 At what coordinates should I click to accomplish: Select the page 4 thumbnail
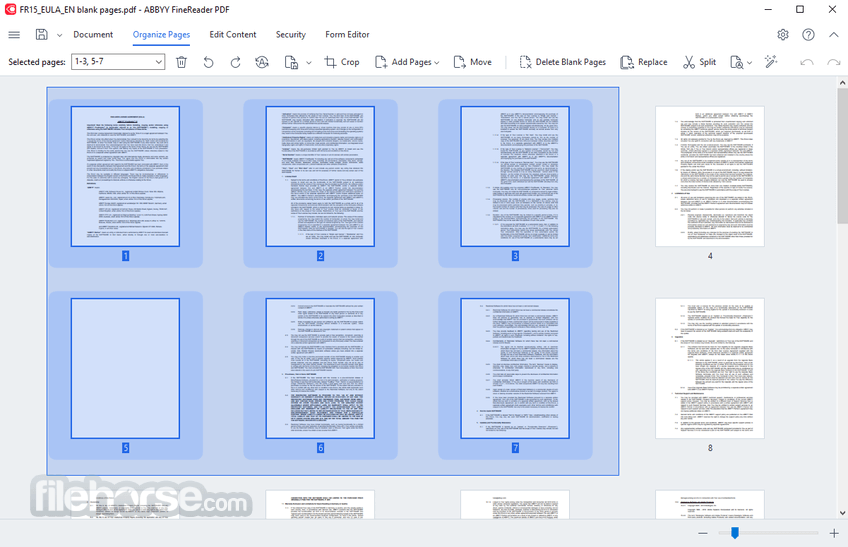(x=710, y=176)
